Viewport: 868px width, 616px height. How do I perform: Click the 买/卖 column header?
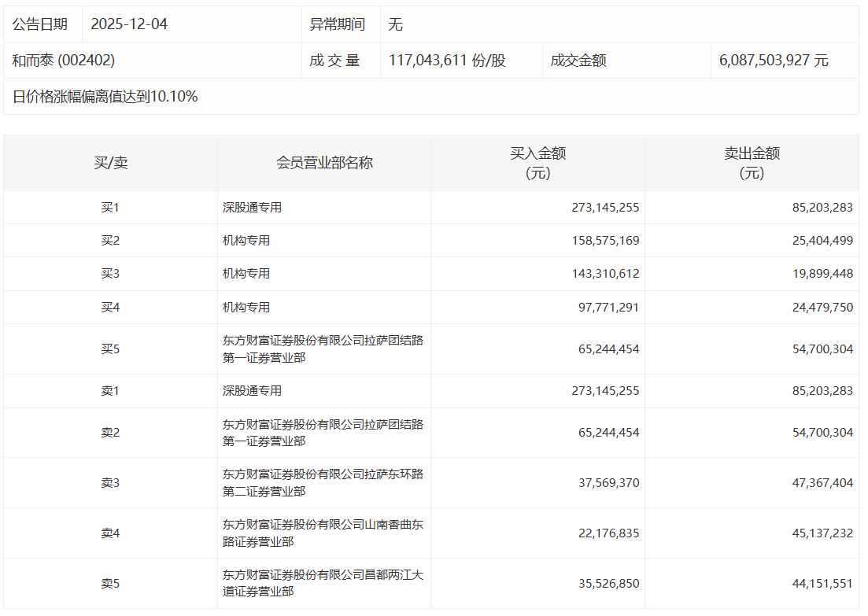tap(110, 163)
